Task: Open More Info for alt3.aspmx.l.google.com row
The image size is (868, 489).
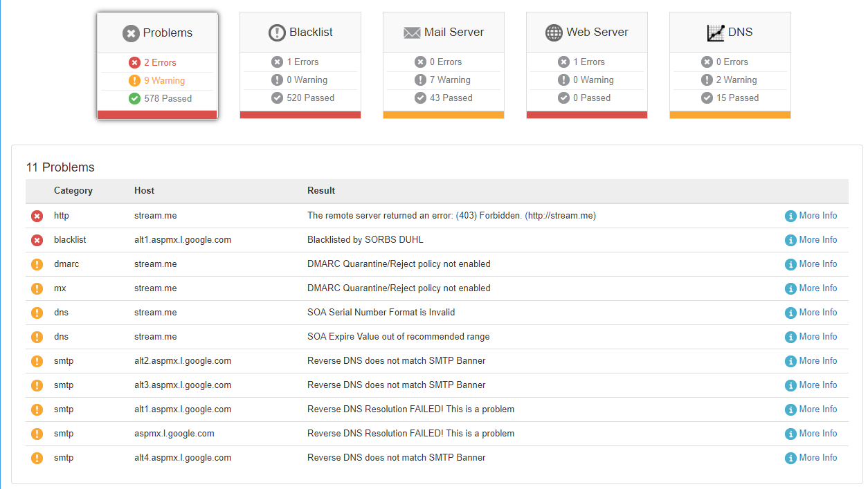Action: coord(811,385)
